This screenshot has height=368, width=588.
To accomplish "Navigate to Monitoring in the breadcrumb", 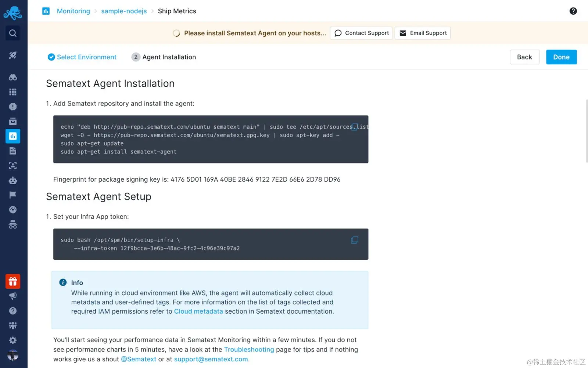I will 73,11.
